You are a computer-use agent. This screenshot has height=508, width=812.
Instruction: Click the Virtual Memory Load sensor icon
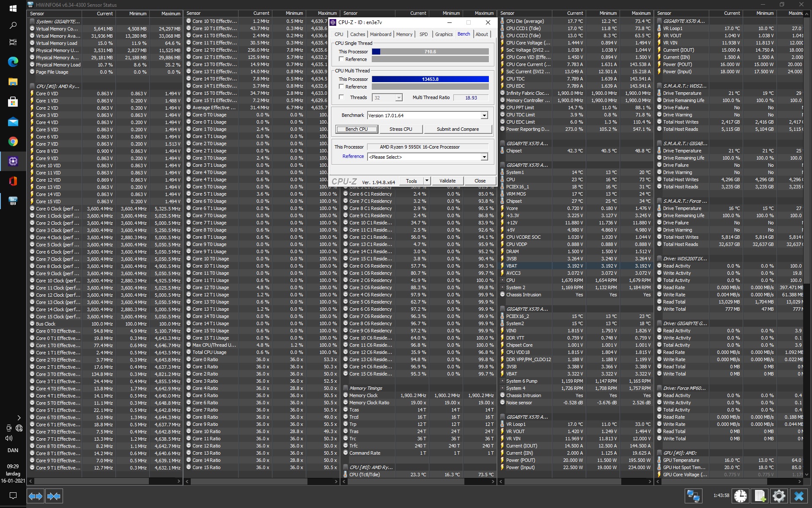click(x=32, y=43)
